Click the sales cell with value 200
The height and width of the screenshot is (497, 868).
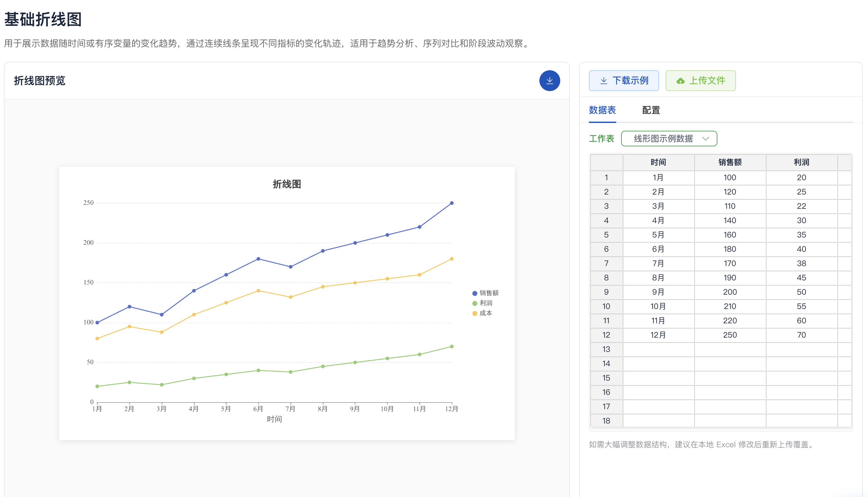coord(730,292)
